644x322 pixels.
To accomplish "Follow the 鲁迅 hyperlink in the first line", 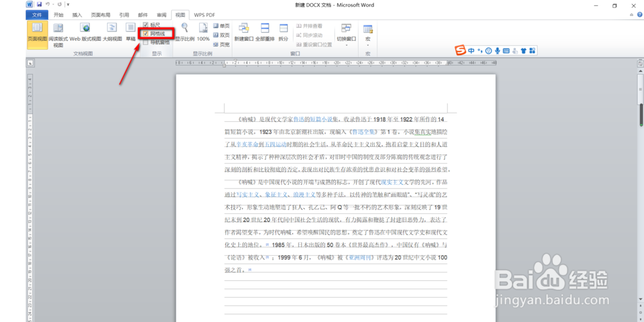I will 299,120.
